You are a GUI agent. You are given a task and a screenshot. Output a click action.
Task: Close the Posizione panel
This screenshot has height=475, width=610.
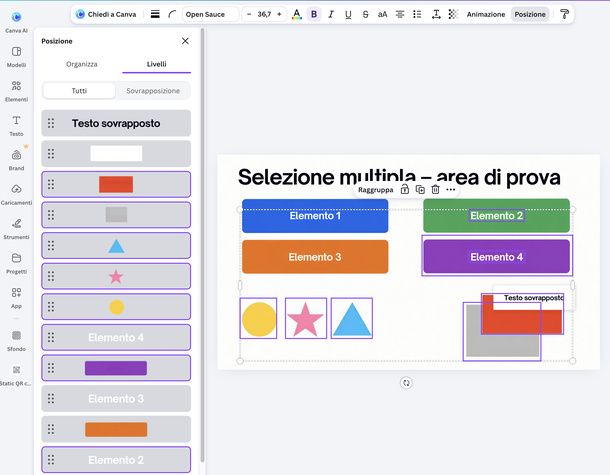185,41
